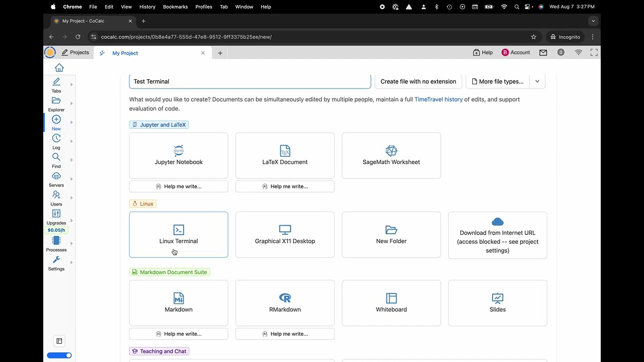The height and width of the screenshot is (362, 644).
Task: Click the notifications bell counter icon
Action: point(560,52)
